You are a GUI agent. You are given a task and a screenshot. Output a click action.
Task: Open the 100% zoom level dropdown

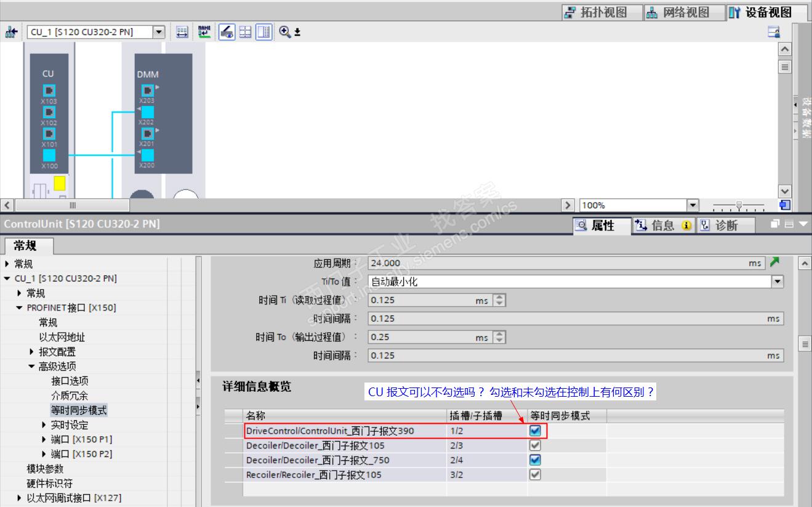pyautogui.click(x=693, y=205)
